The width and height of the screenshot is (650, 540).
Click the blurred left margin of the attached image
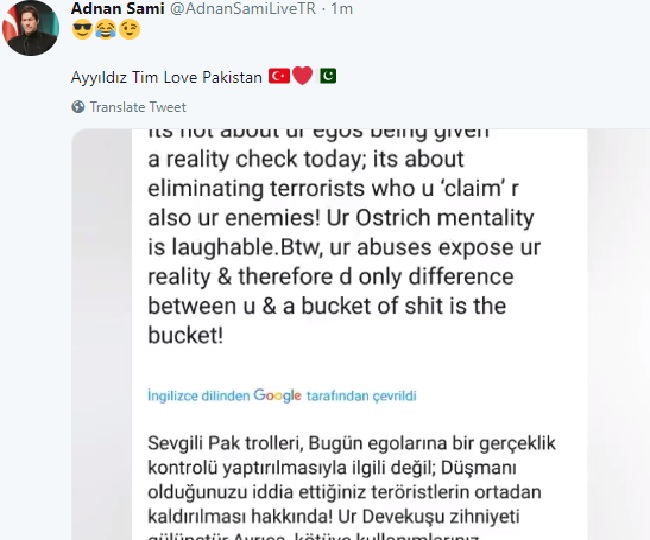(102, 334)
